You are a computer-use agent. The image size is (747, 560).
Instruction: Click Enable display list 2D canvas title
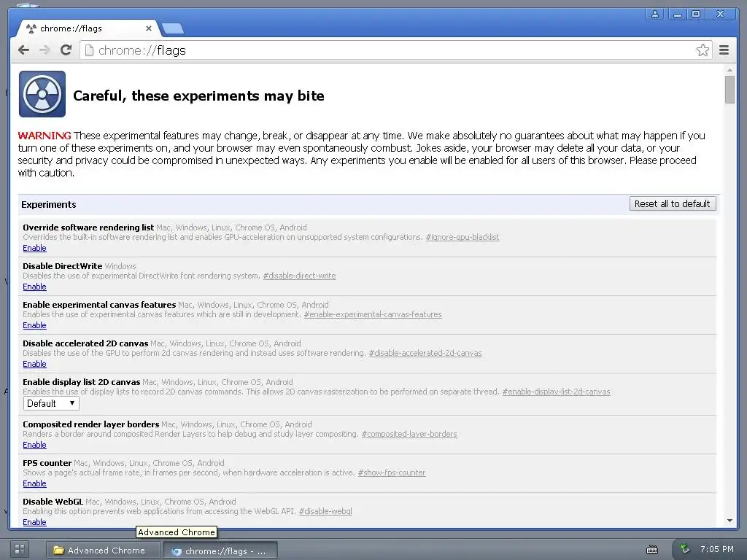pos(82,382)
